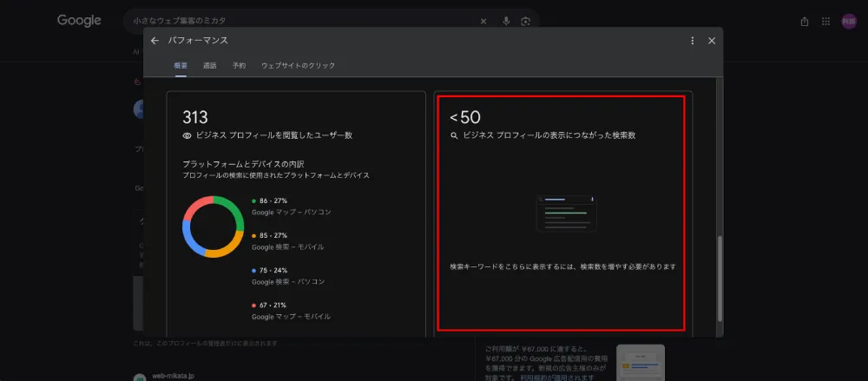Click the Google 検索 – モバイル legend label
The width and height of the screenshot is (868, 381).
pos(288,247)
